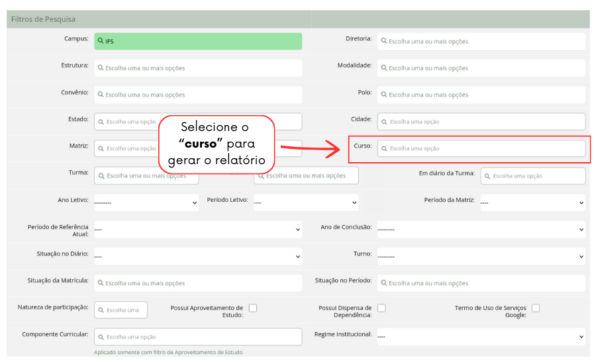Open the Turno dropdown list
The height and width of the screenshot is (364, 596).
pyautogui.click(x=481, y=256)
